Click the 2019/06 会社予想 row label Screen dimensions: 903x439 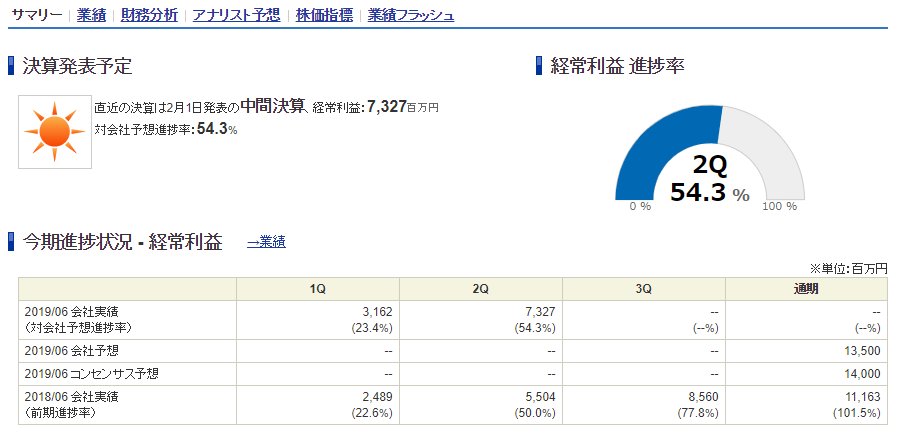[x=72, y=350]
